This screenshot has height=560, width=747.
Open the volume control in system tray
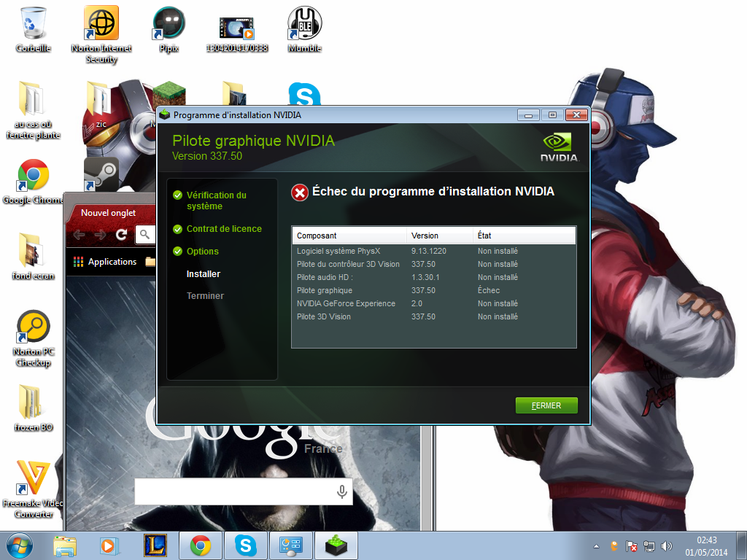(667, 546)
